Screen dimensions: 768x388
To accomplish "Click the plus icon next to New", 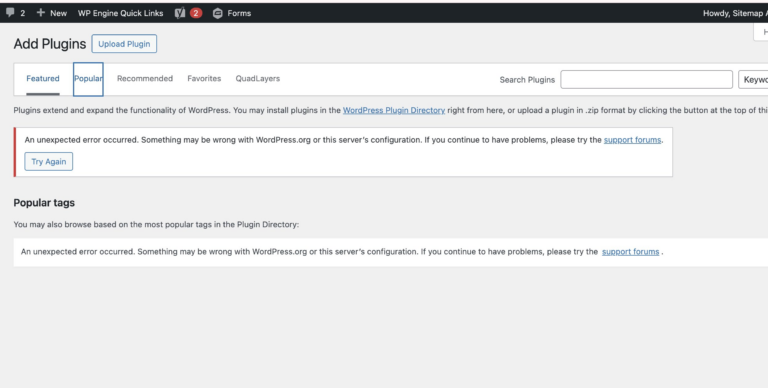I will 41,13.
